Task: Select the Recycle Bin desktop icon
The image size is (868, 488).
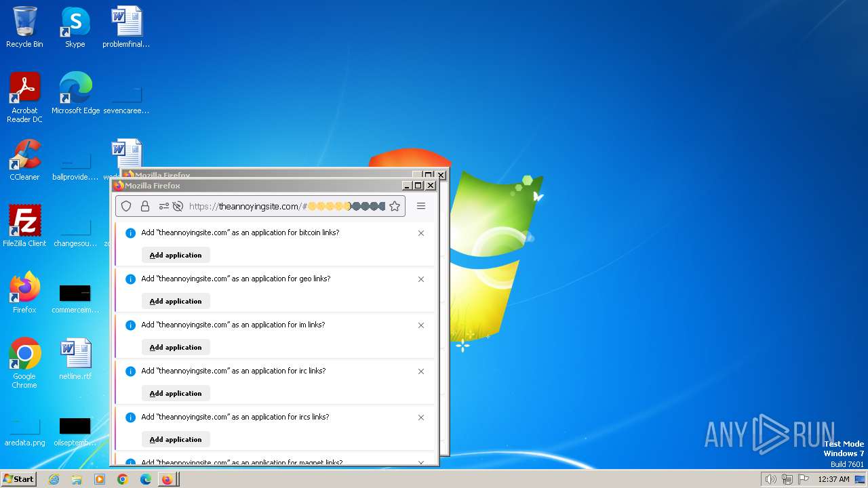Action: tap(24, 27)
